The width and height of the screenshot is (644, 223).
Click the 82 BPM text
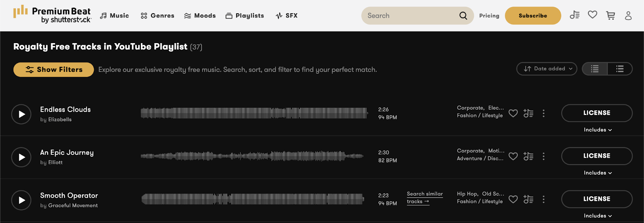click(388, 160)
